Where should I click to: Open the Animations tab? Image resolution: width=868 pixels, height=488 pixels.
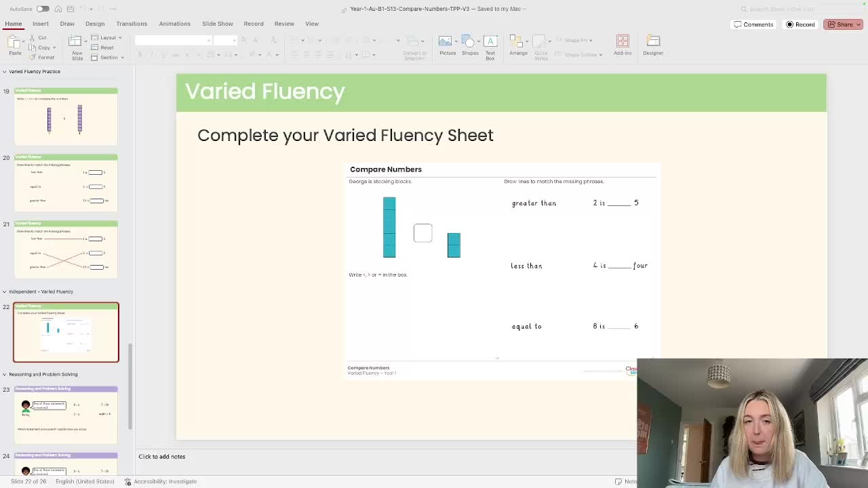tap(174, 24)
